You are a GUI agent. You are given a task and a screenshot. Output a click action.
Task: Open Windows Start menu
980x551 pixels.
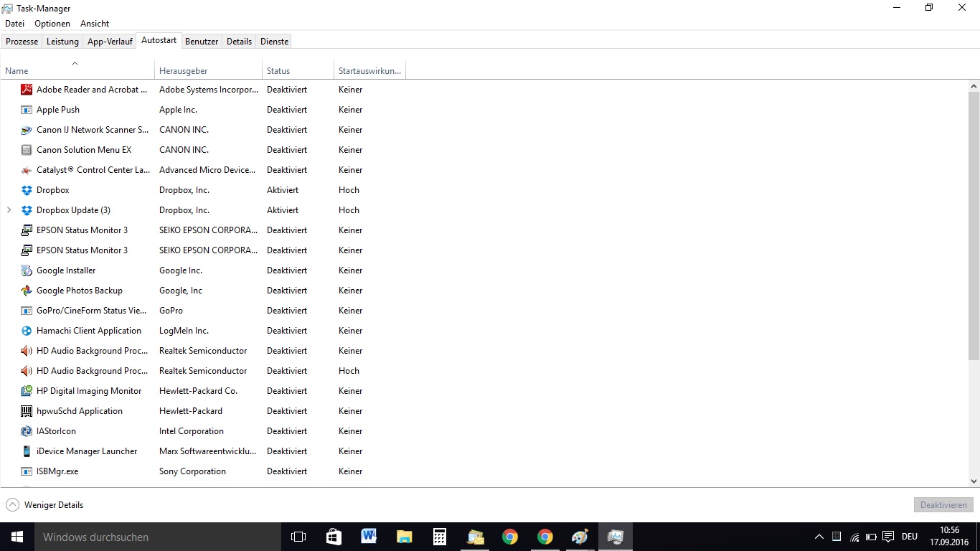click(17, 537)
